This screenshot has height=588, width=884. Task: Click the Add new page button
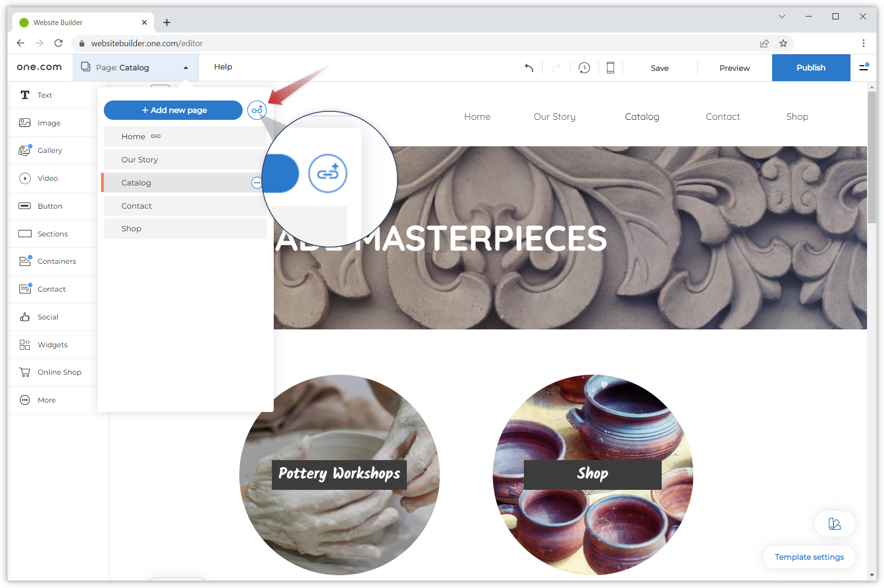click(x=173, y=110)
